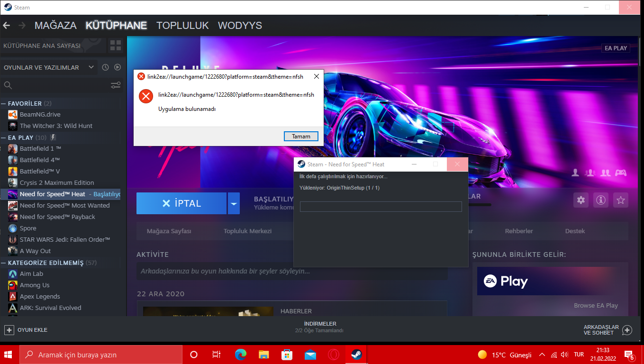
Task: Click the EA Play lightning icon in sidebar
Action: pos(53,137)
